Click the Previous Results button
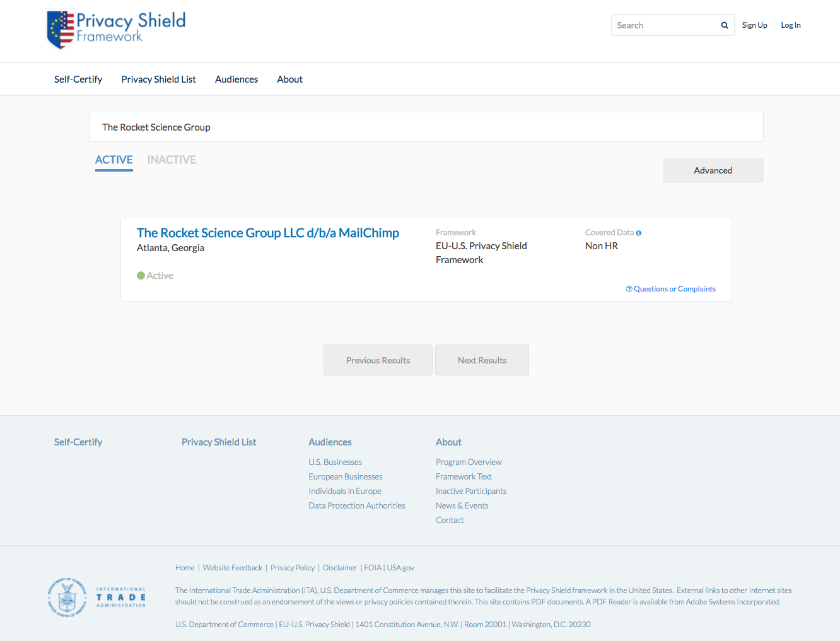Screen dimensions: 840x641 click(x=378, y=360)
